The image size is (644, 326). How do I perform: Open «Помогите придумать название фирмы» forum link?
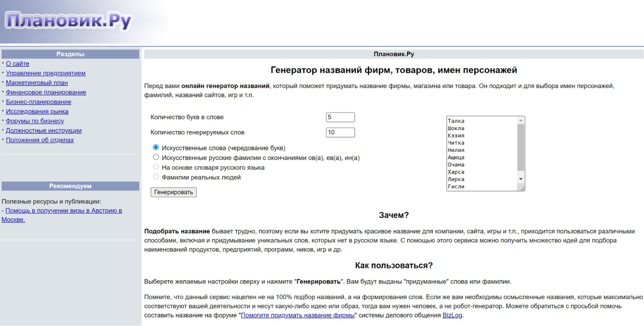coord(298,315)
